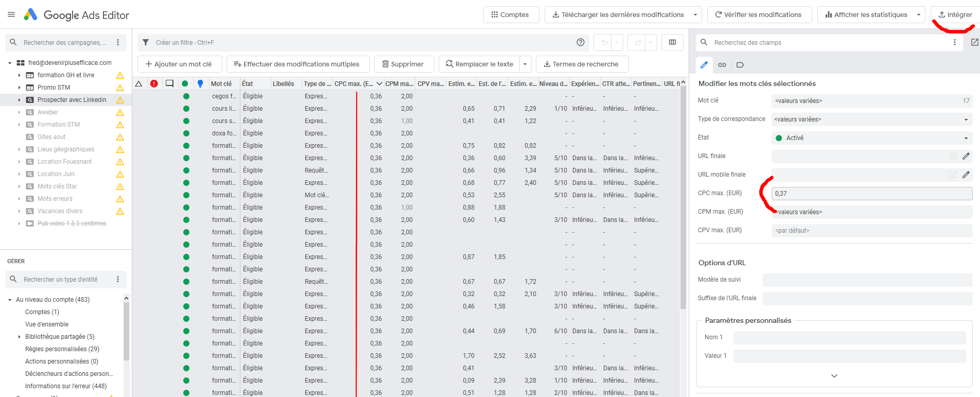Screen dimensions: 980x397
Task: Select the labels tag tab
Action: click(740, 65)
